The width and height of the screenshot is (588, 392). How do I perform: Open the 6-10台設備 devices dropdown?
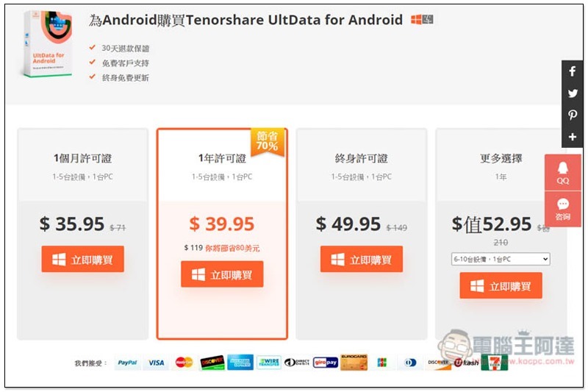(501, 259)
